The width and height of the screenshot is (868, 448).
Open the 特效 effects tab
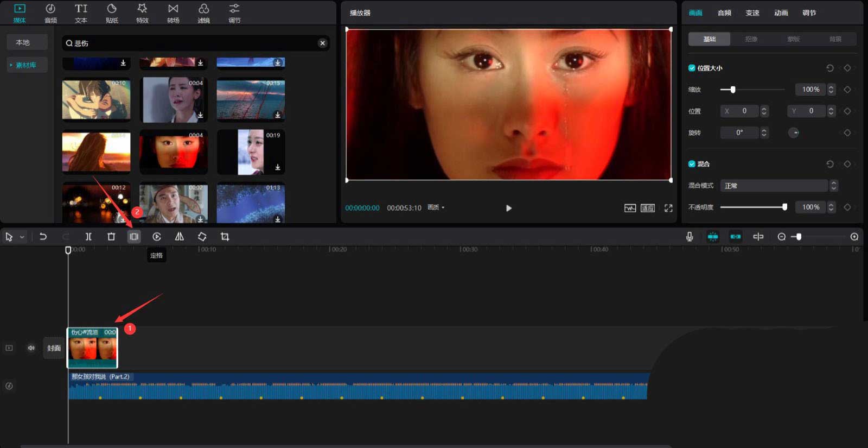click(142, 13)
